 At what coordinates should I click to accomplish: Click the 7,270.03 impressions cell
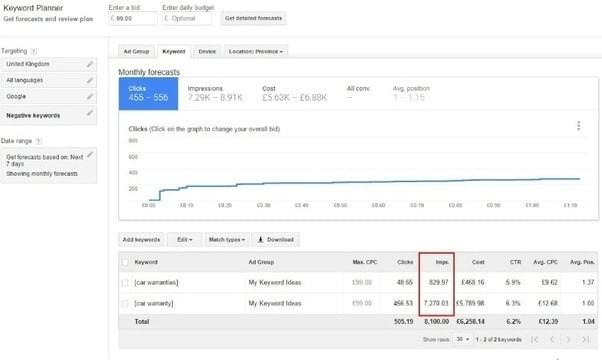pos(436,303)
